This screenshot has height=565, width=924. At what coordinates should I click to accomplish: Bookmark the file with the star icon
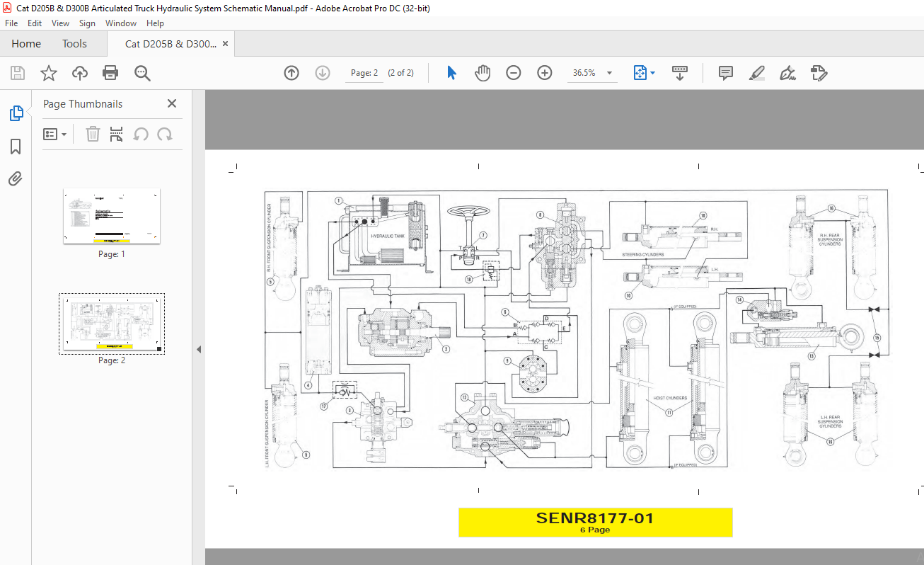click(48, 73)
